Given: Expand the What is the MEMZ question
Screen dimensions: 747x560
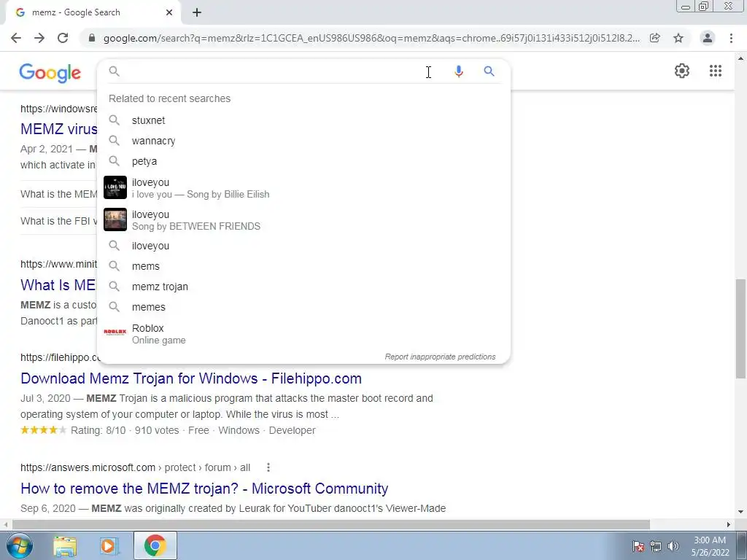Looking at the screenshot, I should tap(58, 194).
